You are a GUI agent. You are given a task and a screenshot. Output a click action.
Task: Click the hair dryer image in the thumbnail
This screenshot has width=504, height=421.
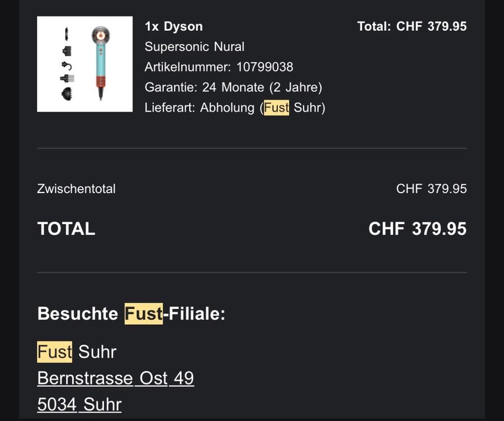100,63
